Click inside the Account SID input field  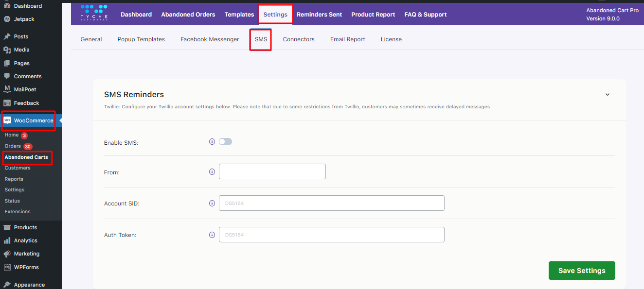pyautogui.click(x=332, y=203)
